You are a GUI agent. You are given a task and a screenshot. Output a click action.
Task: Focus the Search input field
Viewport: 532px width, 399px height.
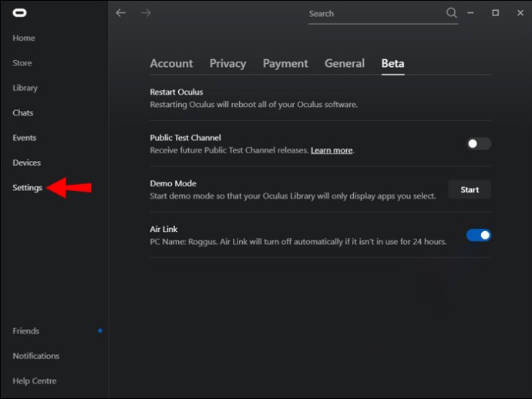376,14
